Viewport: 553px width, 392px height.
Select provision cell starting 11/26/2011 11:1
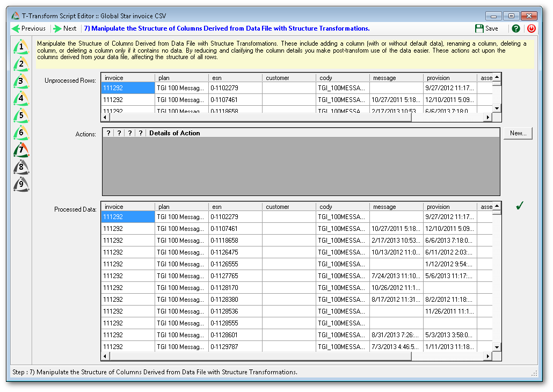pyautogui.click(x=450, y=311)
